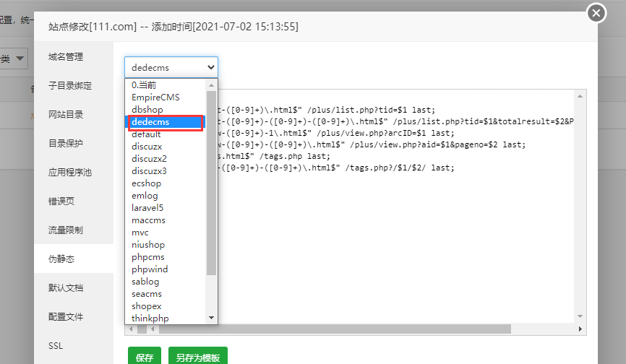Viewport: 626px width, 364px height.
Task: Open 伪静态 tab
Action: (74, 259)
